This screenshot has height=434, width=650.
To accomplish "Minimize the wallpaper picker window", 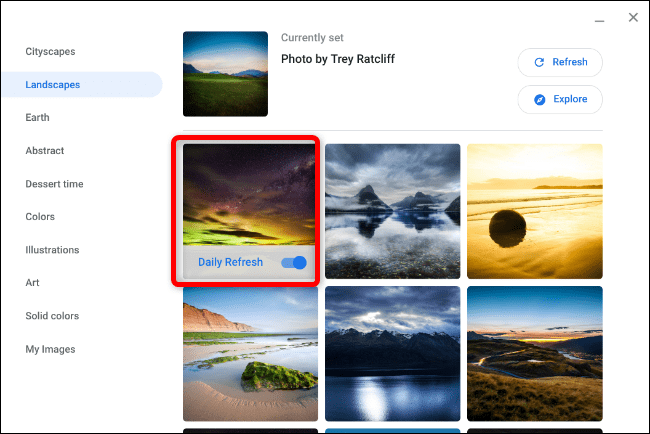I will (599, 21).
